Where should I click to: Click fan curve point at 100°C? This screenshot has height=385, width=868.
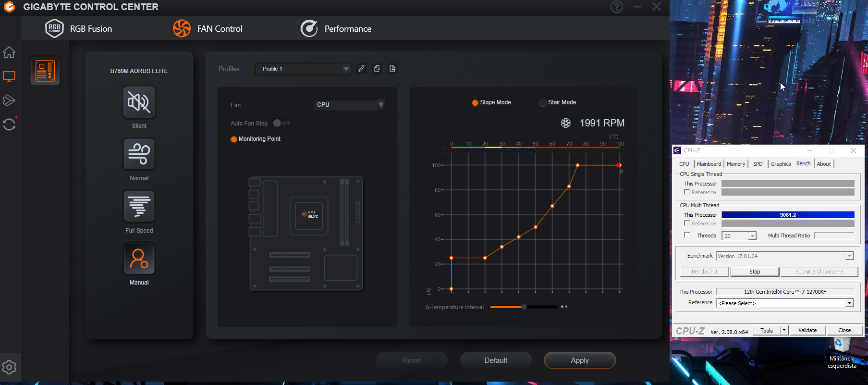coord(619,165)
